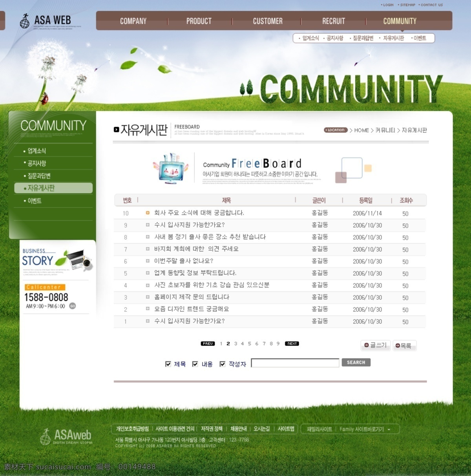Go to next pages with NEXT
Viewport: 471px width, 476px height.
(x=292, y=344)
